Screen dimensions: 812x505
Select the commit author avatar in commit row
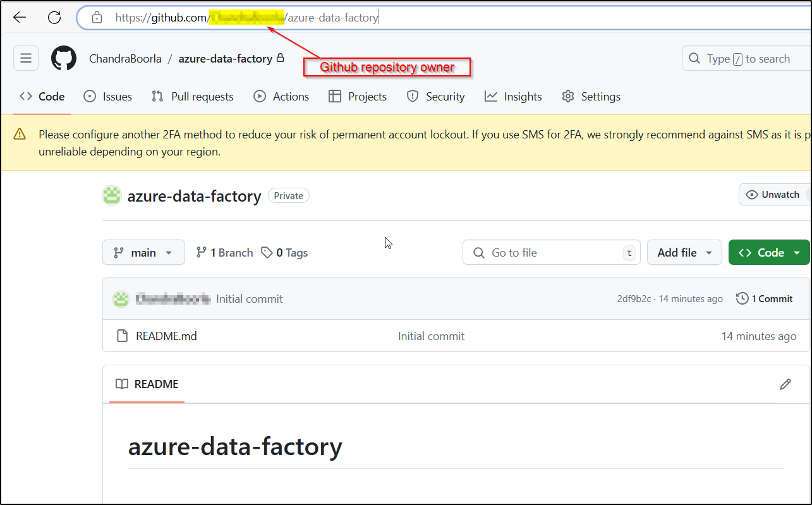coord(121,299)
